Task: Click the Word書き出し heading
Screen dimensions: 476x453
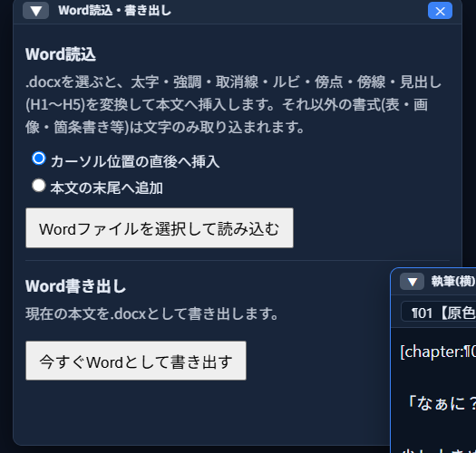Action: [x=75, y=286]
